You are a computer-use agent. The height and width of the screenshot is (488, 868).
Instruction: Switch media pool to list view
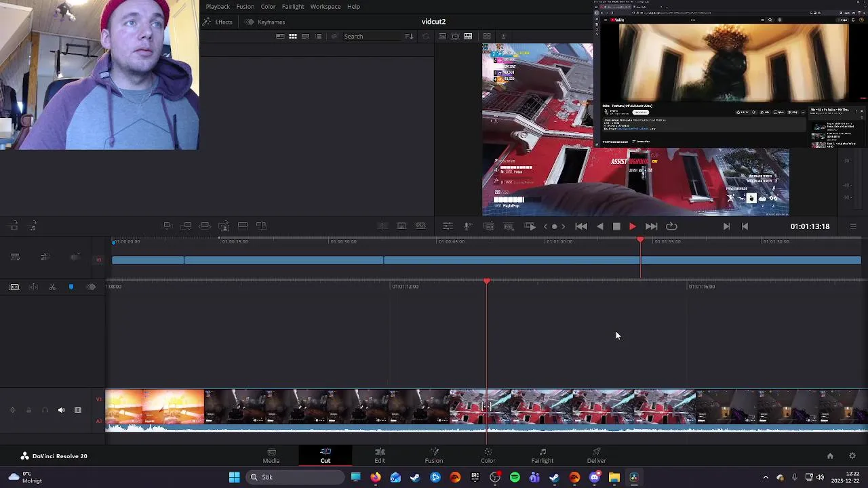[319, 36]
